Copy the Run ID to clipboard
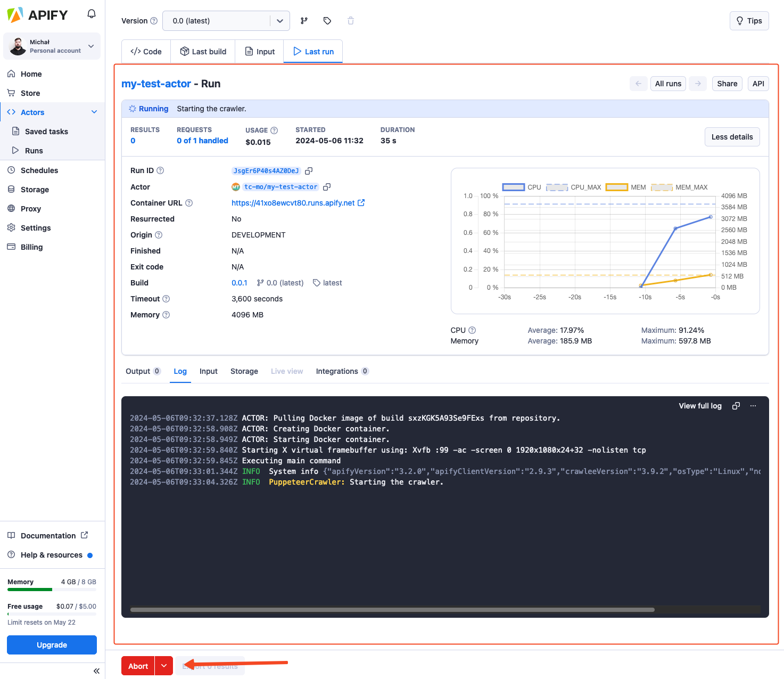Viewport: 784px width, 679px height. point(309,171)
